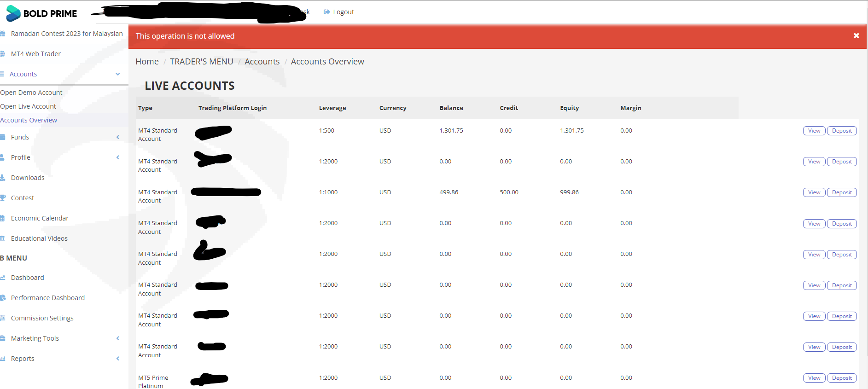Click the Equity column header
This screenshot has width=868, height=389.
pyautogui.click(x=570, y=108)
